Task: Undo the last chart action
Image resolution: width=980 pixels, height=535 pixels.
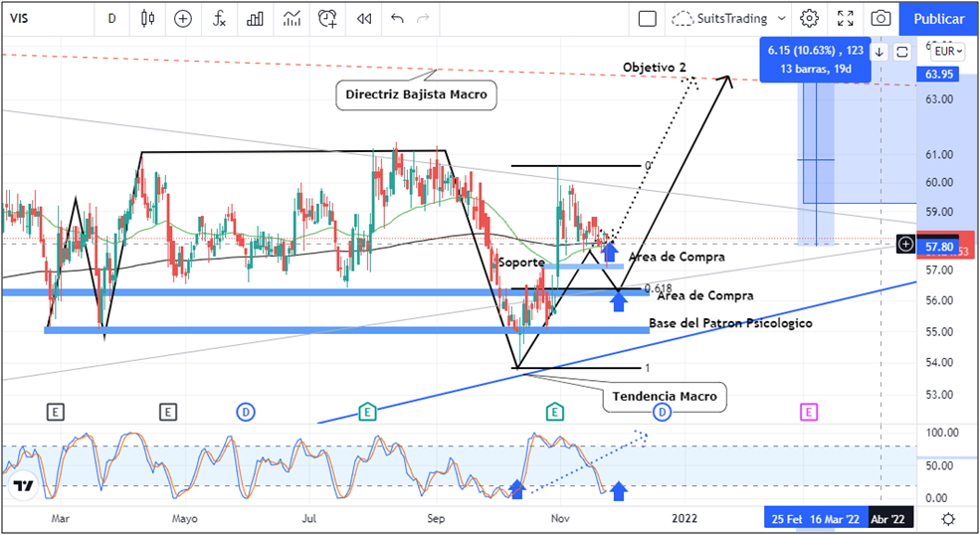Action: click(x=398, y=18)
